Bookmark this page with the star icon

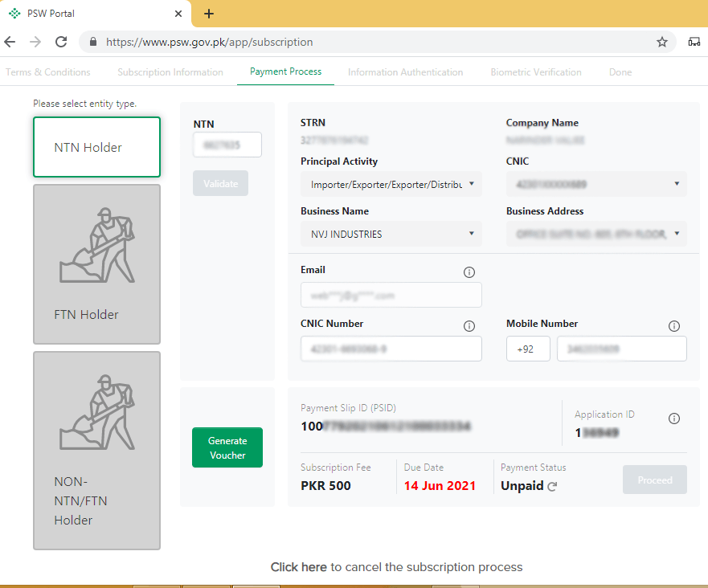click(x=662, y=42)
